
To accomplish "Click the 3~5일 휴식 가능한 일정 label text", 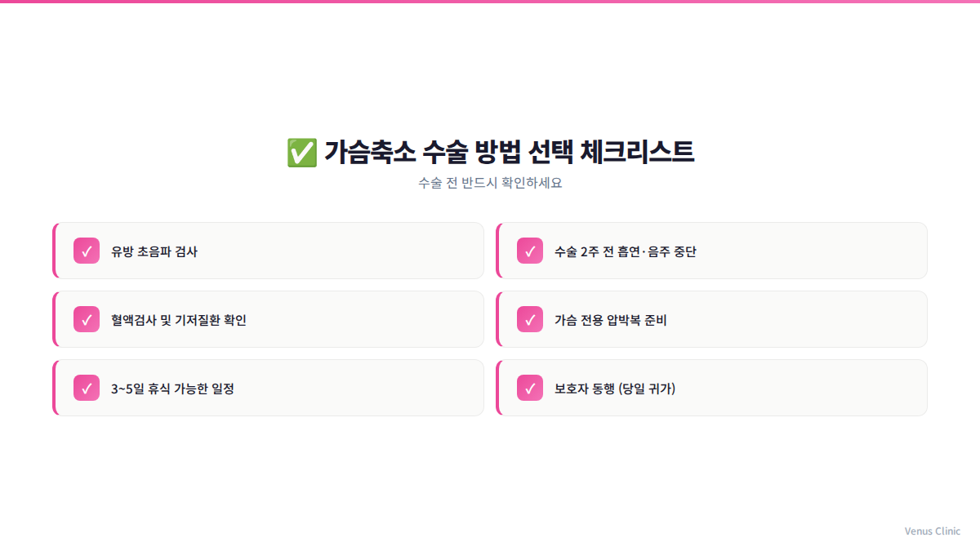I will (172, 389).
